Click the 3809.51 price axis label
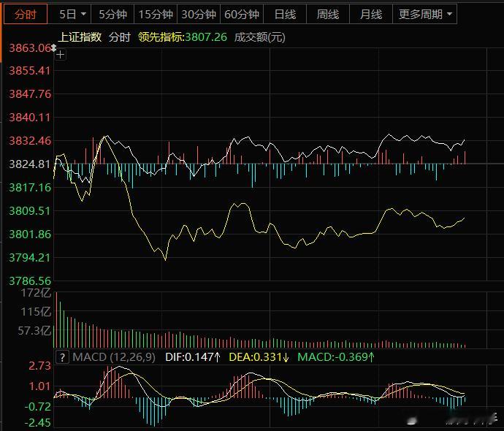The width and height of the screenshot is (504, 431). click(x=30, y=211)
